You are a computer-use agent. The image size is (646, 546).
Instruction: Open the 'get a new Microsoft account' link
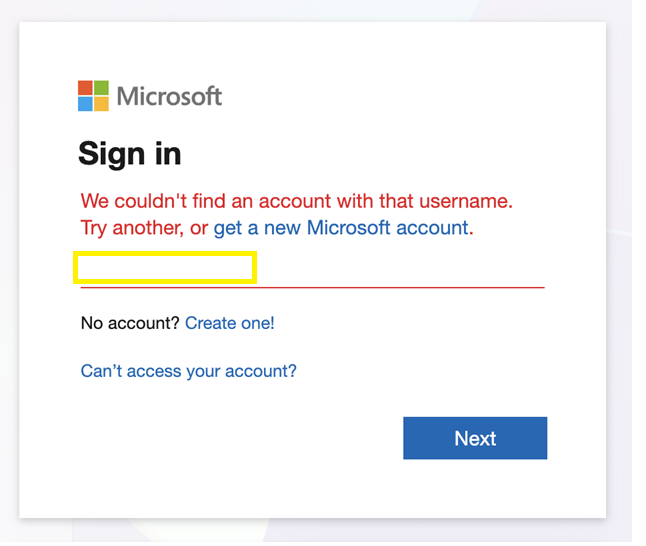341,228
